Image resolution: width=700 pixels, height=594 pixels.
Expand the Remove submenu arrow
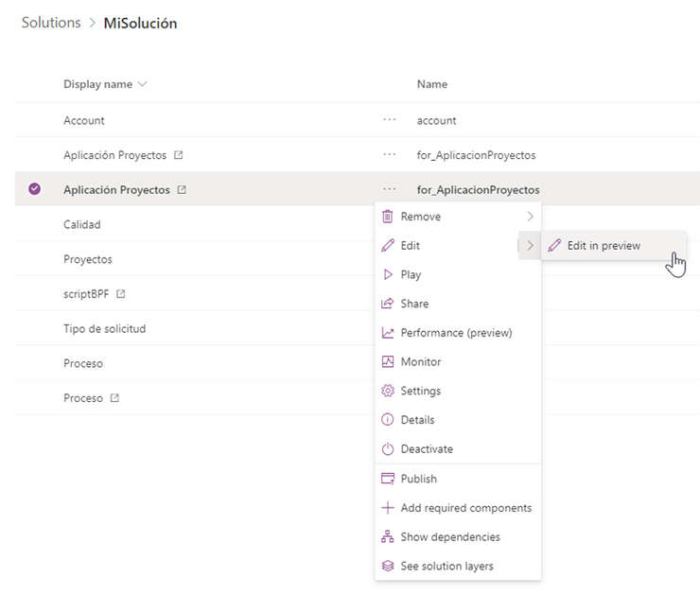pos(530,217)
